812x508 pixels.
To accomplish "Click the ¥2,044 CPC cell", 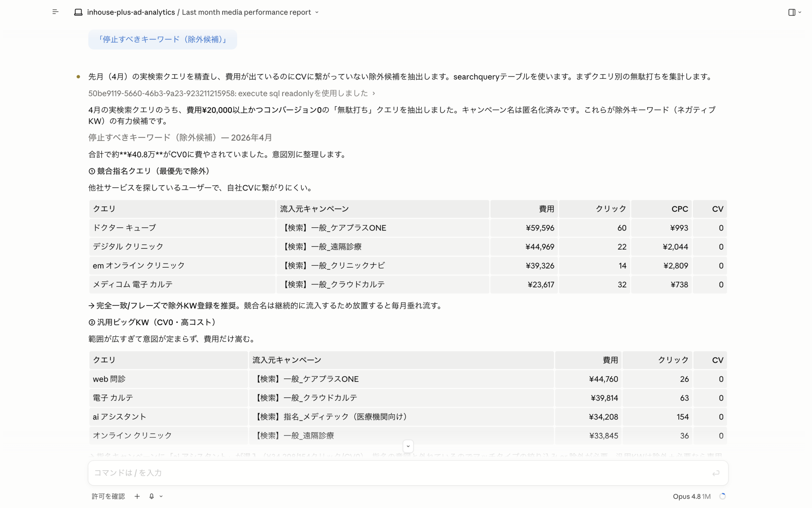I will click(x=661, y=247).
